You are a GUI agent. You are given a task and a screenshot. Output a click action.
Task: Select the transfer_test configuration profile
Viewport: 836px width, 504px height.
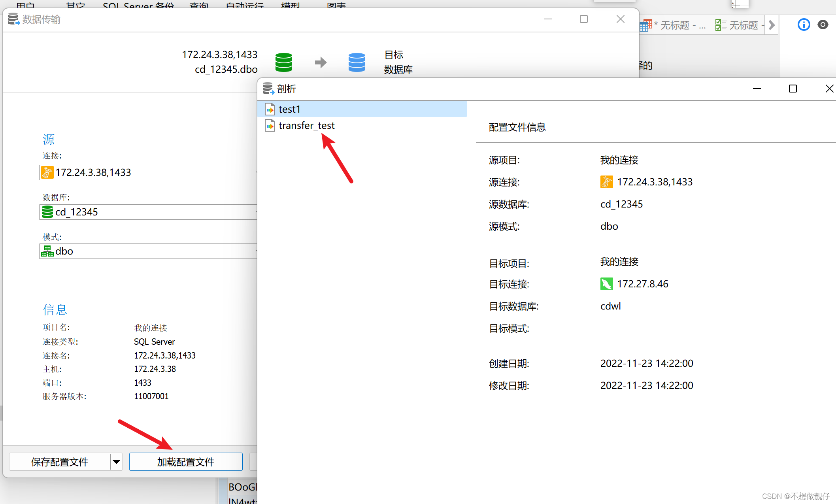[x=307, y=125]
